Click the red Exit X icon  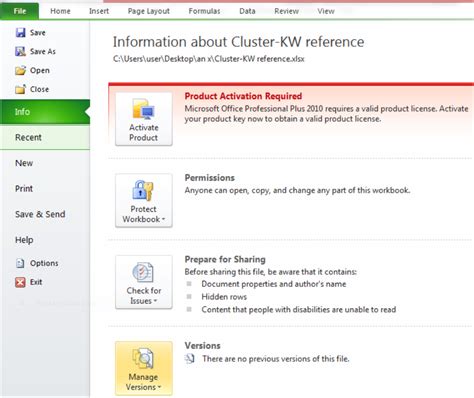coord(20,282)
